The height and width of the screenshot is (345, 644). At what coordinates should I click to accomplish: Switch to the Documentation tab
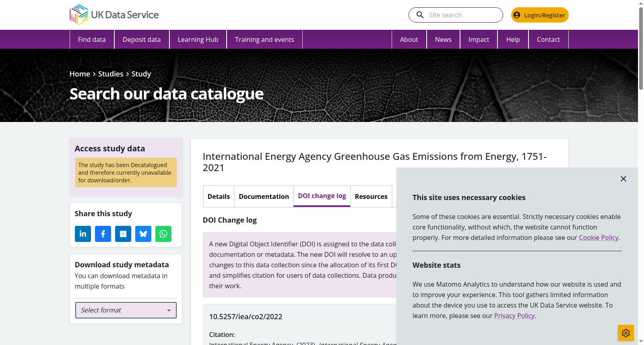pyautogui.click(x=264, y=196)
